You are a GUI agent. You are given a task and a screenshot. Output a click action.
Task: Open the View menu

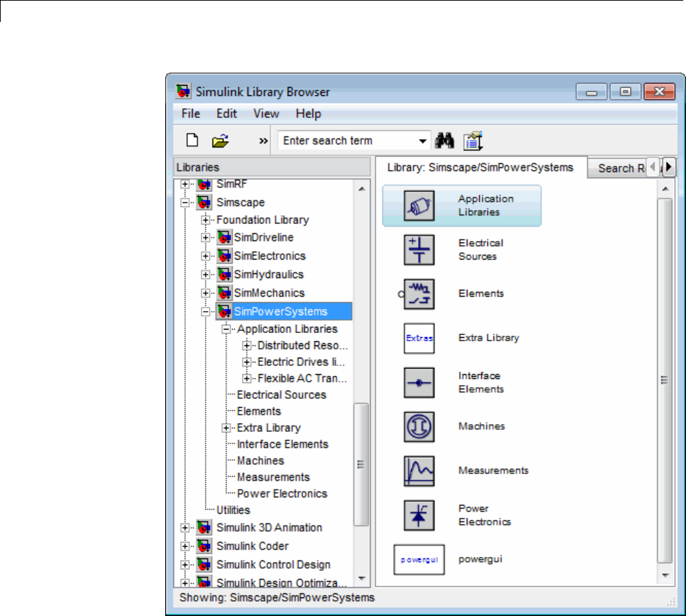266,114
